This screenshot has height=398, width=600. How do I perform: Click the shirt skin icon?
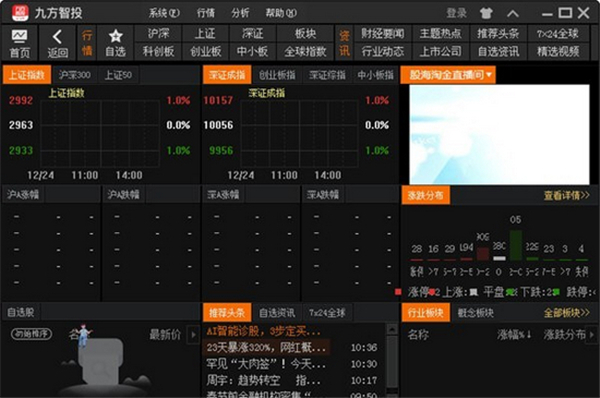click(x=486, y=13)
